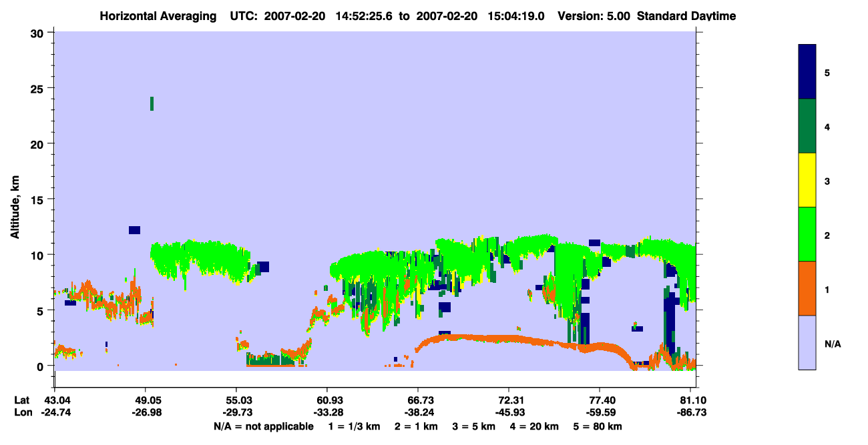
Task: Click the isolated green feature near 24 km altitude
Action: point(152,103)
